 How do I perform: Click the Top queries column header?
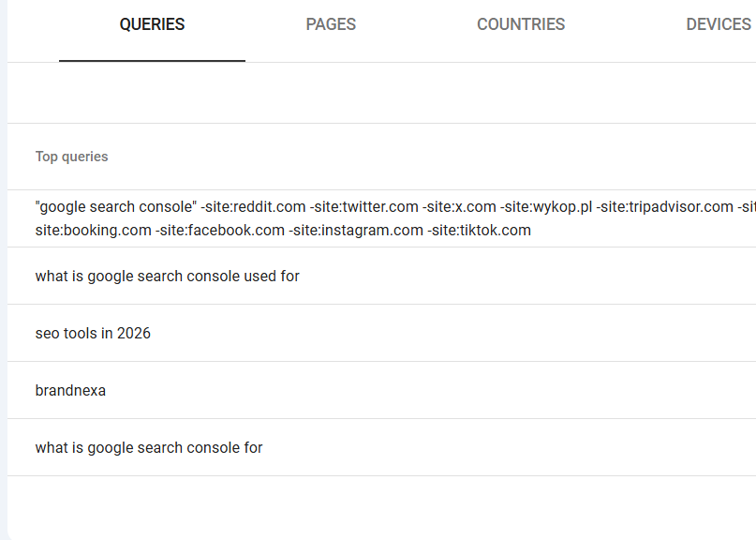[x=71, y=157]
